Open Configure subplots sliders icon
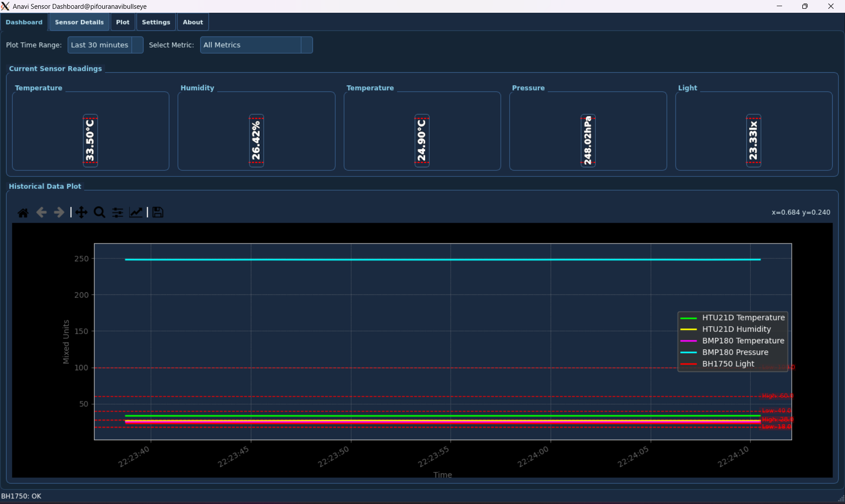 tap(118, 213)
